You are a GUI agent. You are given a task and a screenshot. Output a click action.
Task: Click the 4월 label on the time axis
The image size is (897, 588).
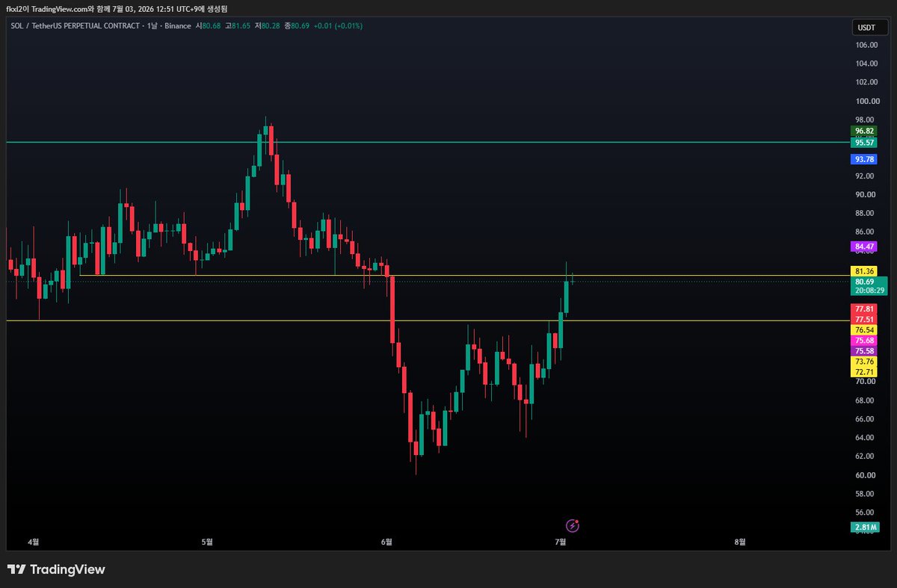click(x=33, y=542)
